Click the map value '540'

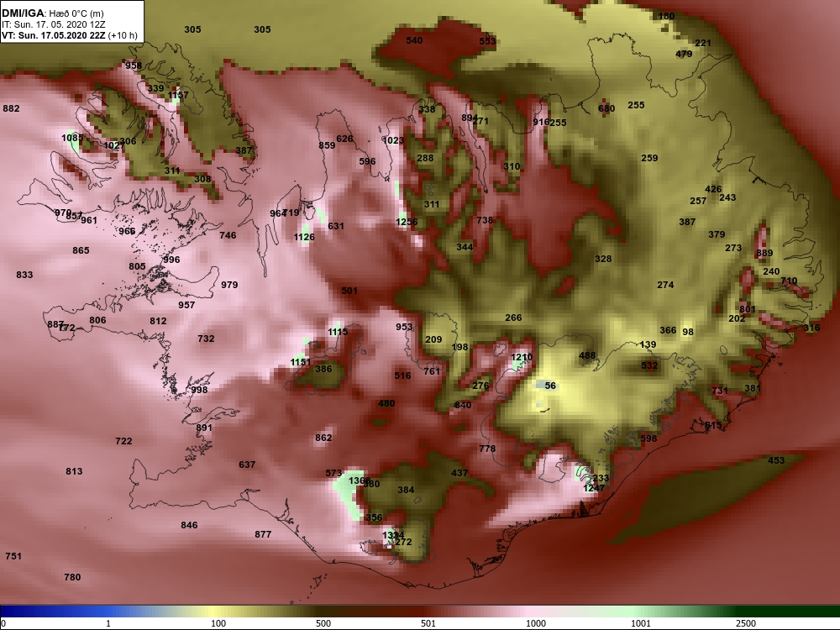[414, 40]
